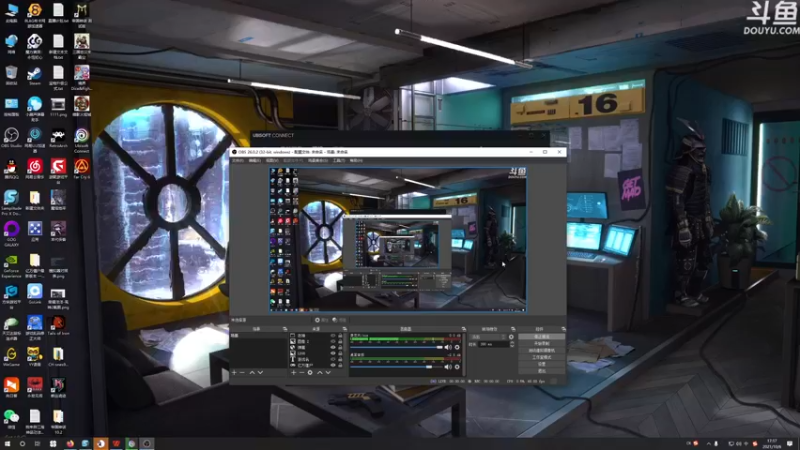Viewport: 800px width, 450px height.
Task: Mute the 桌面音频 speaker icon
Action: [x=448, y=367]
